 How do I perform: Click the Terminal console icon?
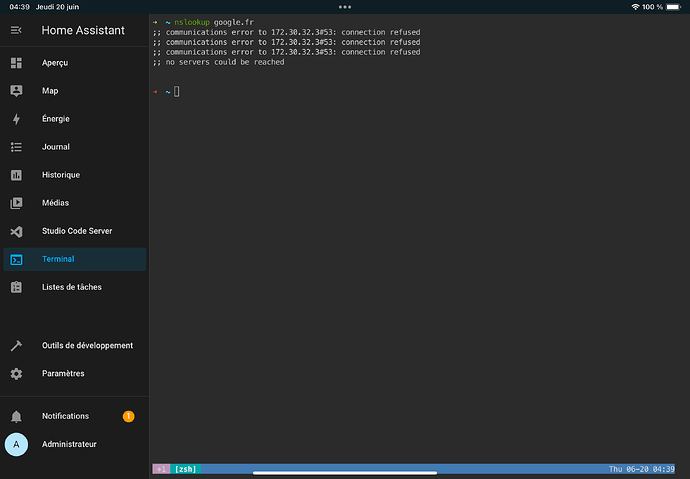coord(16,260)
